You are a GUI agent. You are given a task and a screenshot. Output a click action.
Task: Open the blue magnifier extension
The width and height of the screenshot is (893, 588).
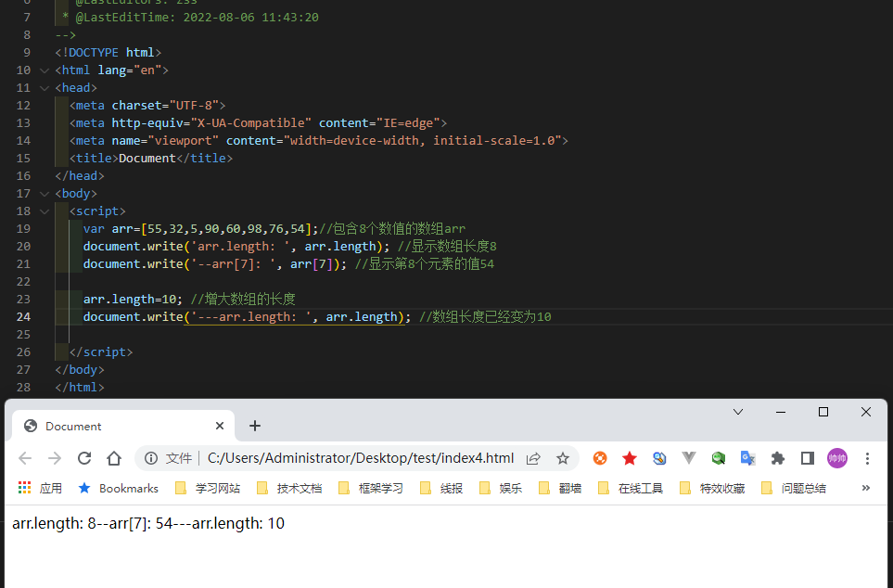click(x=659, y=458)
